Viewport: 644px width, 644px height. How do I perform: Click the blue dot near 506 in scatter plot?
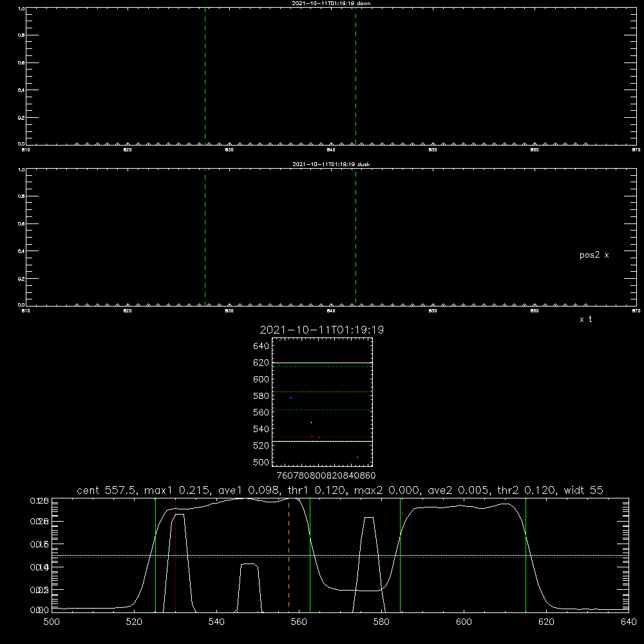tap(357, 457)
